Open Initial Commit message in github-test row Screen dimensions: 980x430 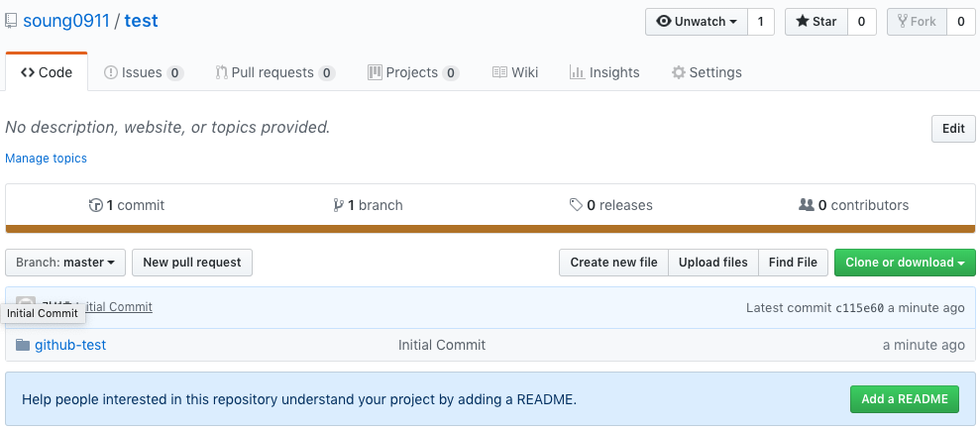(442, 345)
